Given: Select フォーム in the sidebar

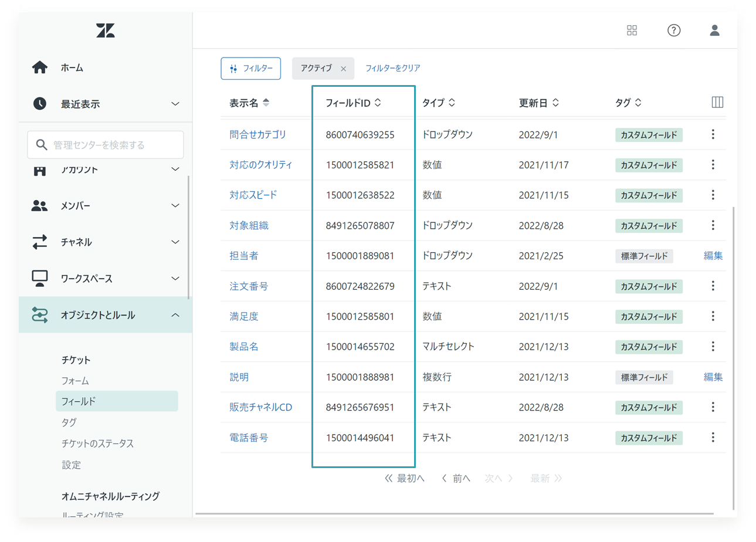Looking at the screenshot, I should click(x=75, y=381).
